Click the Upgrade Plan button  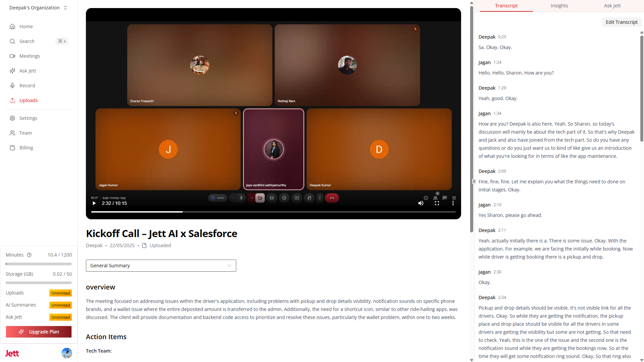[39, 332]
